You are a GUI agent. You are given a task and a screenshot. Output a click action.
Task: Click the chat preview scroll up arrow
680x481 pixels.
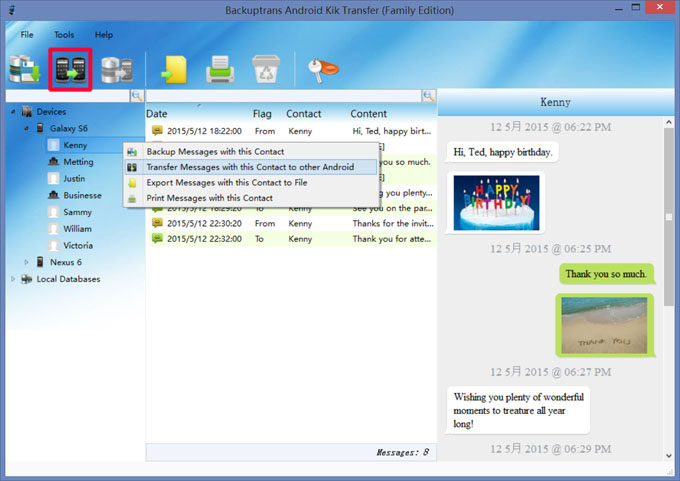pyautogui.click(x=669, y=123)
